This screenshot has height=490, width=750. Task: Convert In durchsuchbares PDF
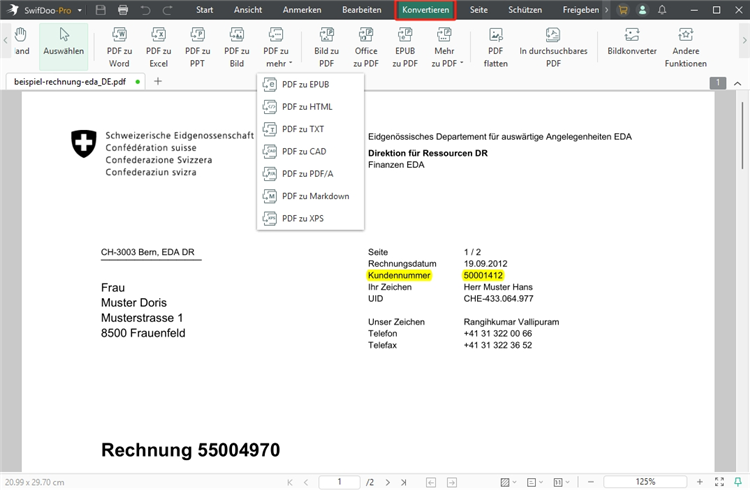point(553,47)
